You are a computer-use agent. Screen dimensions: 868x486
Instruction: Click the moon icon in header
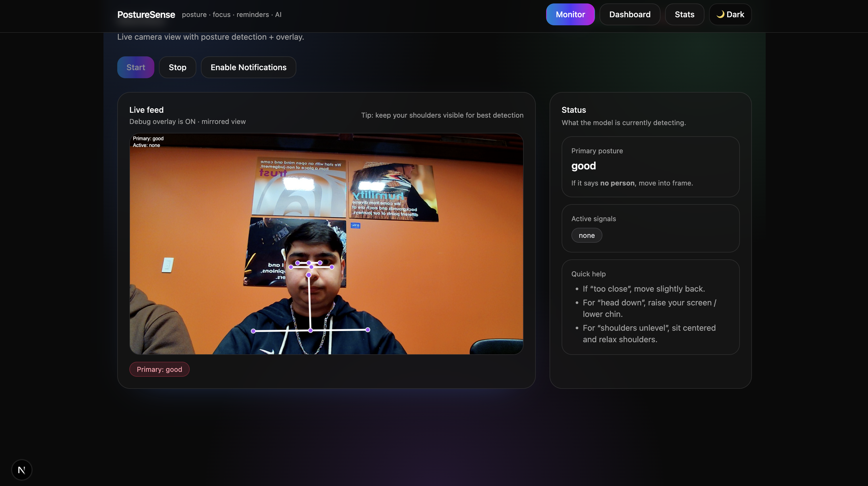(720, 14)
